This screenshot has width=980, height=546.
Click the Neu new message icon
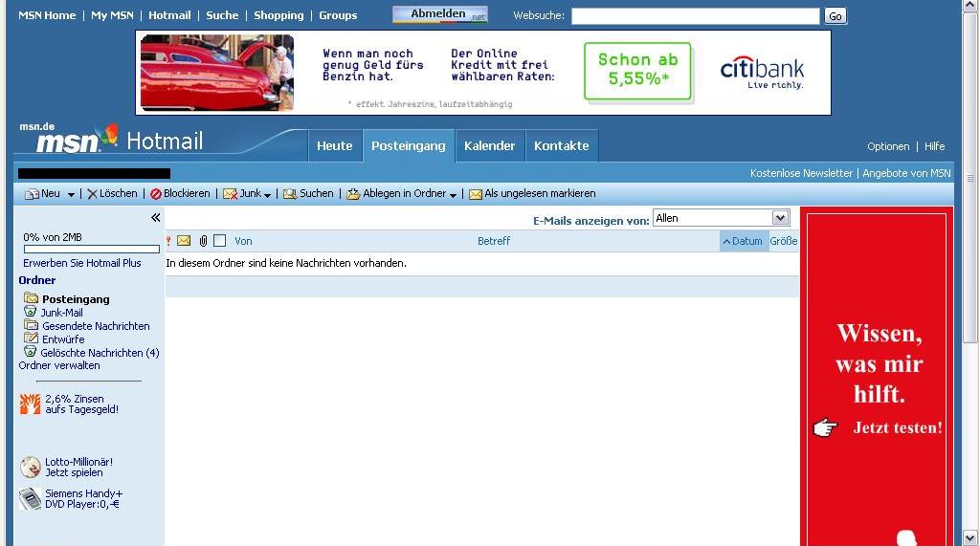(x=32, y=194)
